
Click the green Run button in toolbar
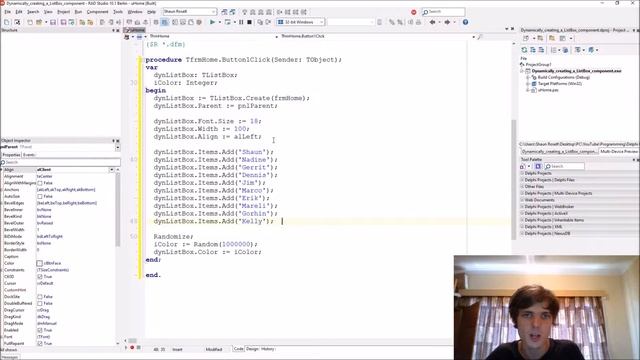[x=212, y=22]
